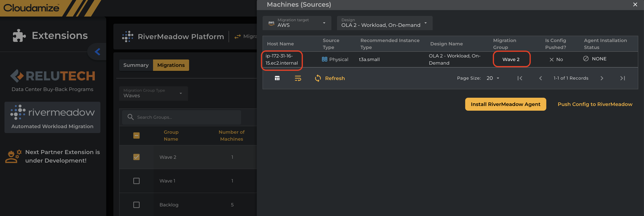Switch to the Migrations tab
Screen dimensions: 644x216
coord(171,65)
